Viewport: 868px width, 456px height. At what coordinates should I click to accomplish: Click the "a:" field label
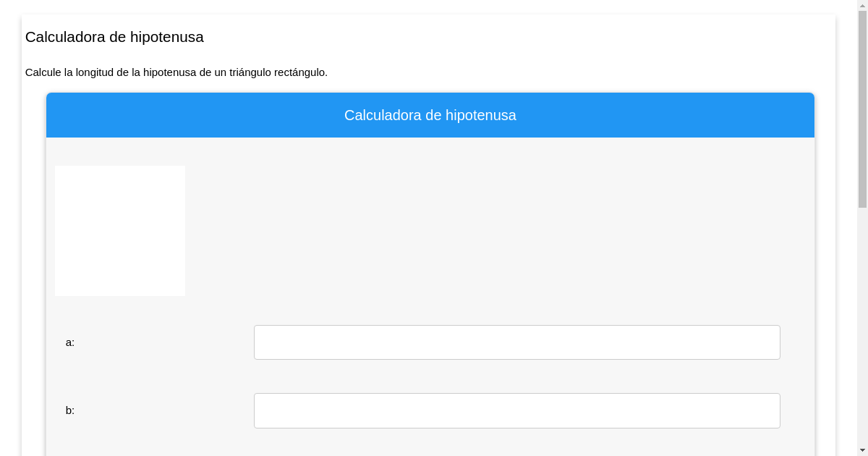(x=70, y=342)
